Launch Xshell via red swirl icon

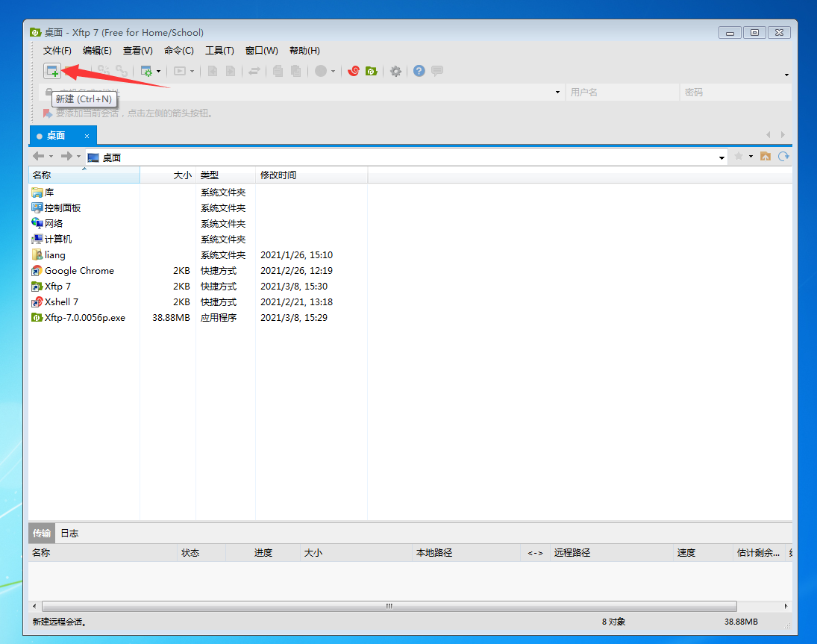click(x=354, y=71)
